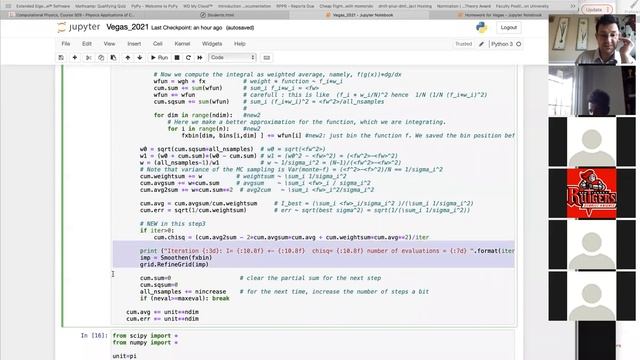Viewport: 640px width, 360px height.
Task: Copy selected cells icon
Action: (101, 58)
